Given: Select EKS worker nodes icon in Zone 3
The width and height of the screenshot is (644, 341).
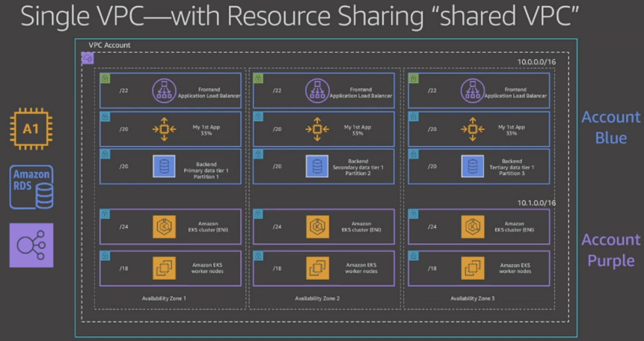Looking at the screenshot, I should point(472,267).
